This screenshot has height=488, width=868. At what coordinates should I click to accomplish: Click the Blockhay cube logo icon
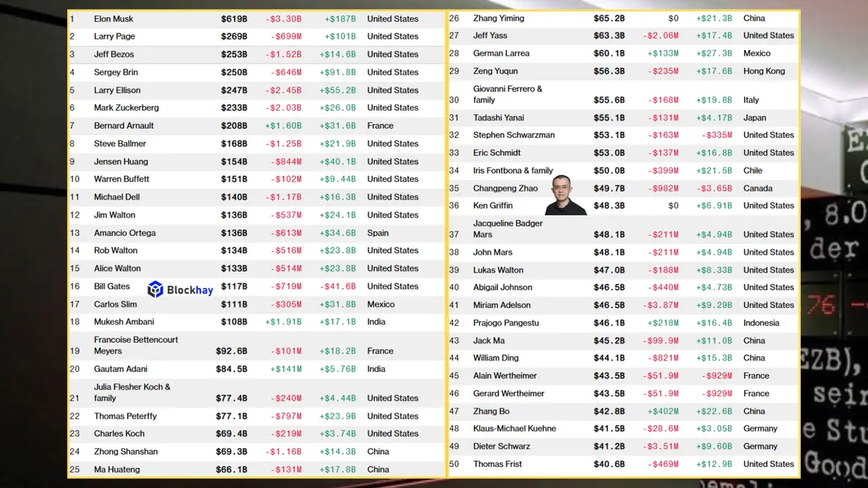(156, 290)
